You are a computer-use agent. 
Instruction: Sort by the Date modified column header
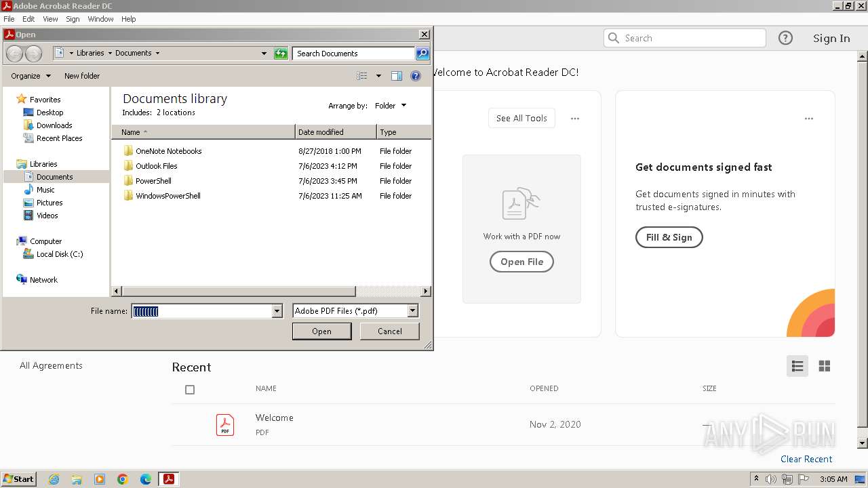click(x=336, y=132)
